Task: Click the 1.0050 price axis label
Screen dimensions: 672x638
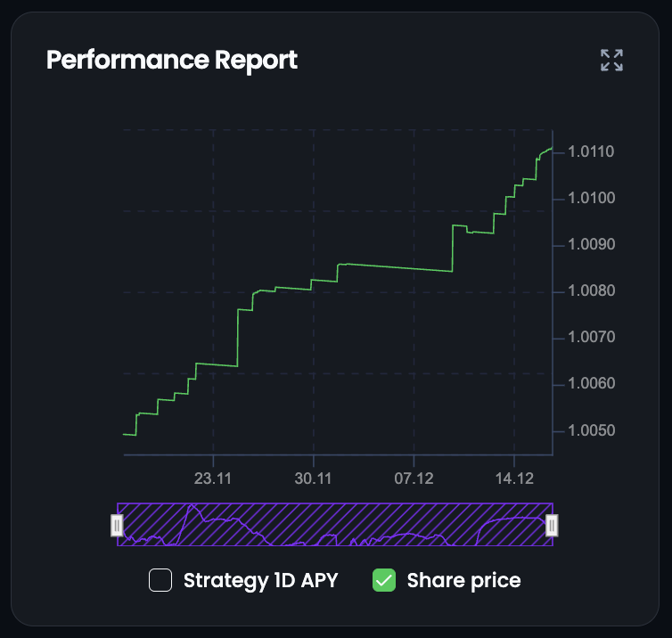Action: pos(589,431)
